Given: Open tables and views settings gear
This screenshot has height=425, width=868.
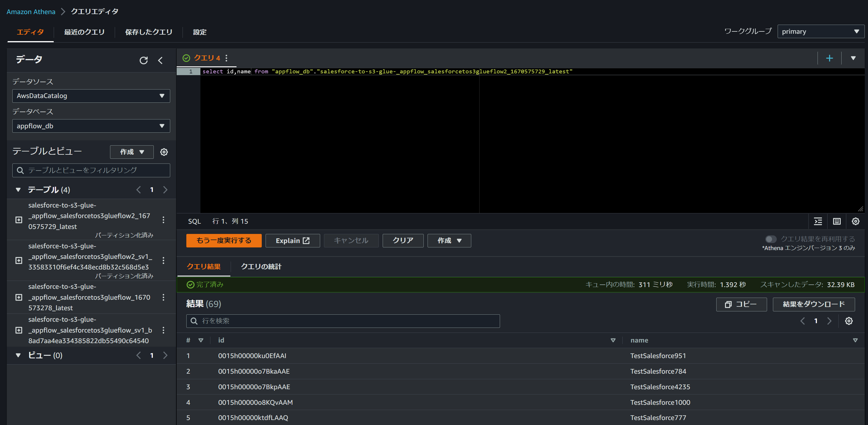Looking at the screenshot, I should [164, 152].
